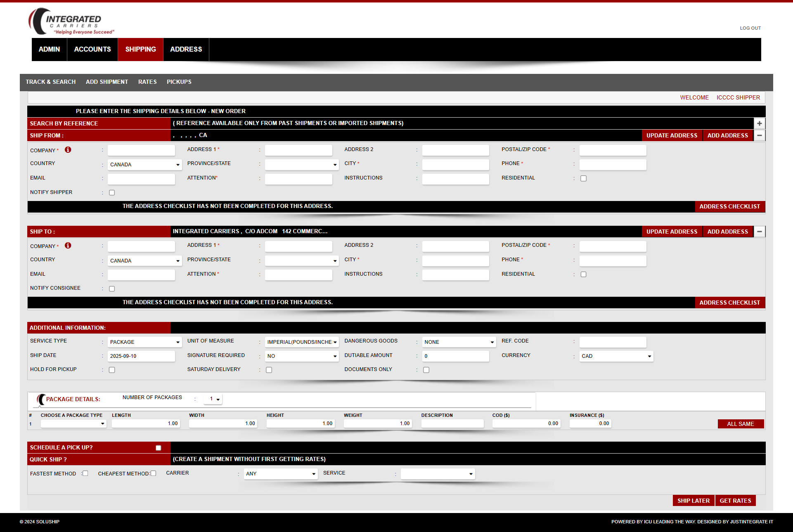This screenshot has width=793, height=532.
Task: Tick the Cheapest Method checkbox
Action: [x=154, y=473]
